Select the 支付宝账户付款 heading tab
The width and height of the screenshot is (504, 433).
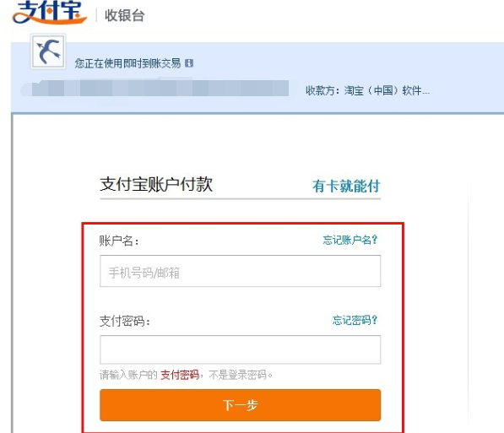click(156, 185)
